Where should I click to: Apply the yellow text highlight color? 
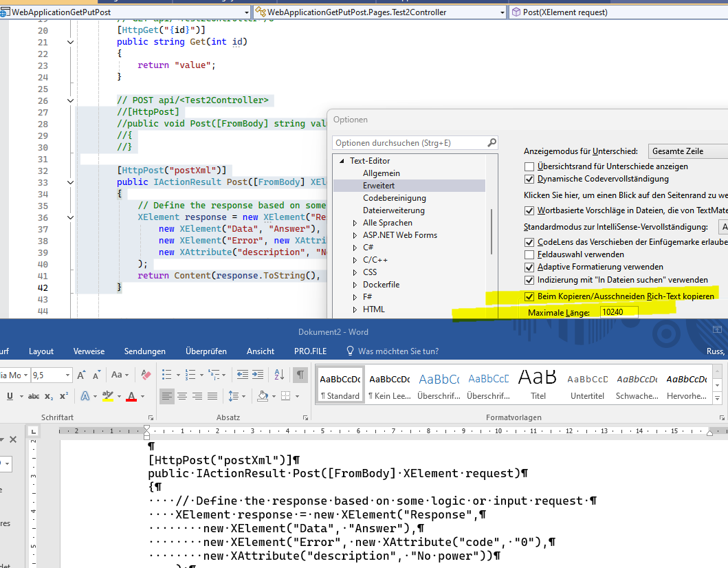[107, 397]
